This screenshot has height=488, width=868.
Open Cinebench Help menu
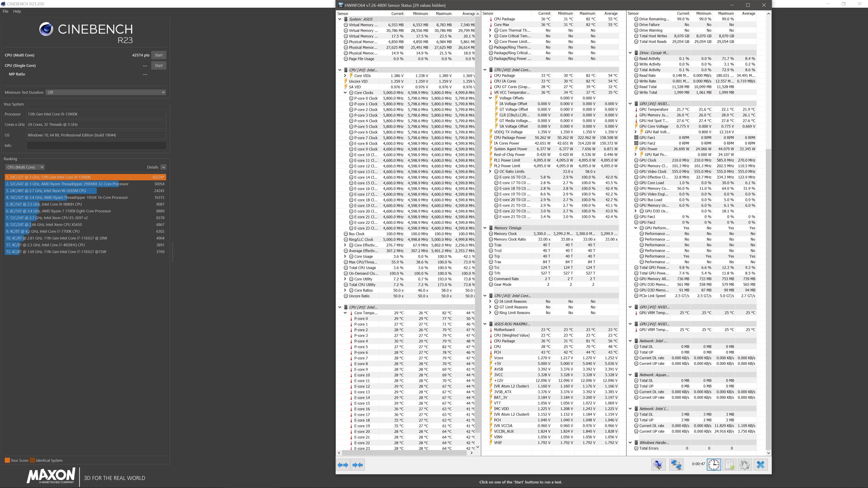click(17, 11)
